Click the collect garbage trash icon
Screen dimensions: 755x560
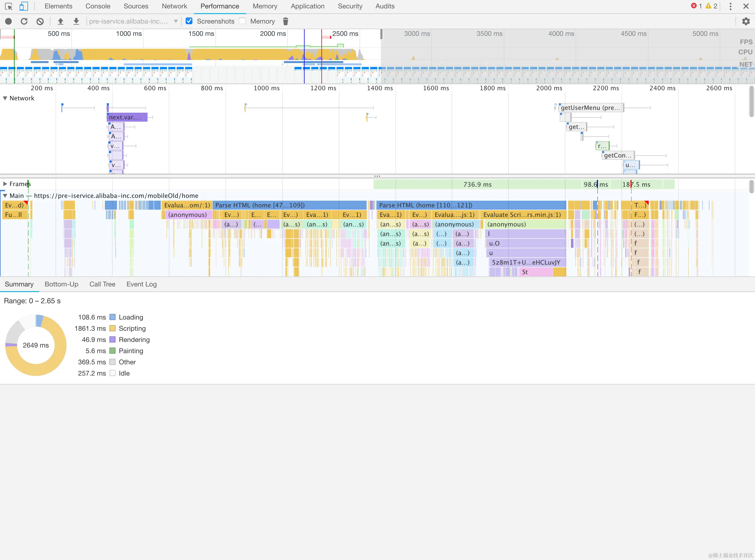click(x=286, y=21)
